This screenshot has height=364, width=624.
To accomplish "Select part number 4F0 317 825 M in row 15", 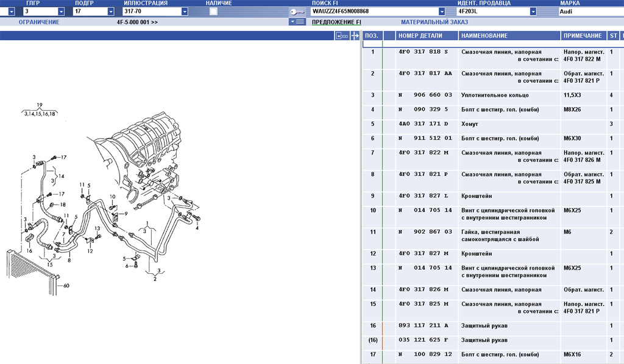I will pyautogui.click(x=423, y=304).
